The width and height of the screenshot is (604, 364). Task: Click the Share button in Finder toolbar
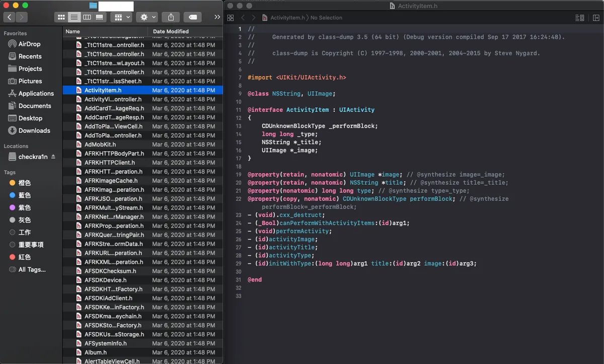[171, 17]
